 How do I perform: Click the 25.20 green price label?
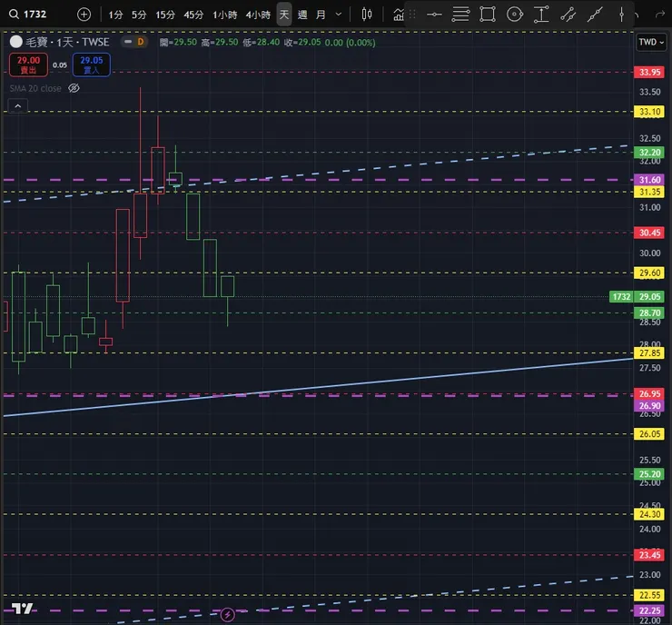(649, 474)
